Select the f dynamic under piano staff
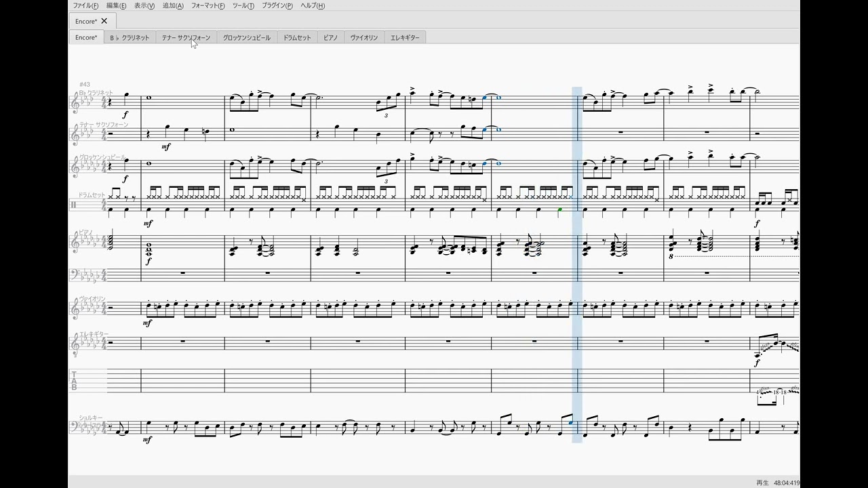Image resolution: width=868 pixels, height=488 pixels. (149, 261)
